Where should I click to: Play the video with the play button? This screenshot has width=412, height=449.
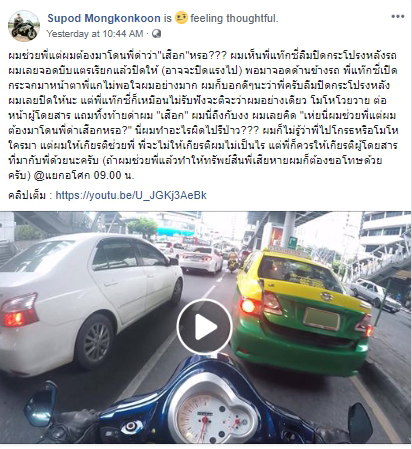[204, 326]
